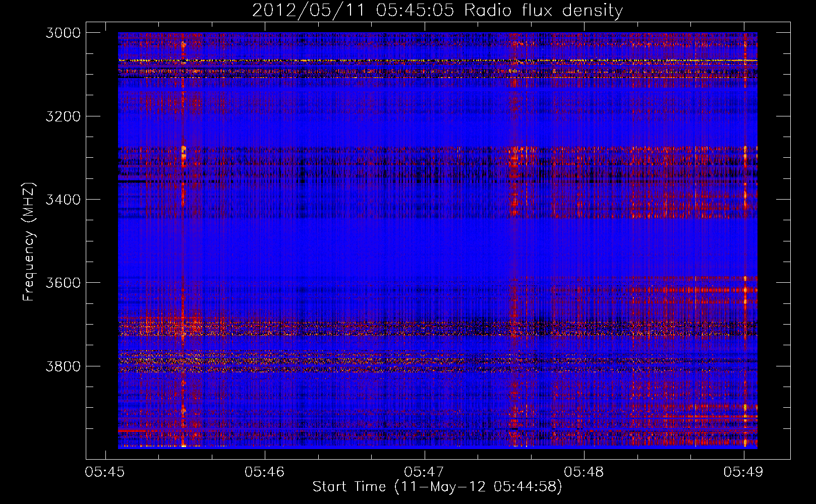Click the 05:46 time tick label

tap(265, 472)
